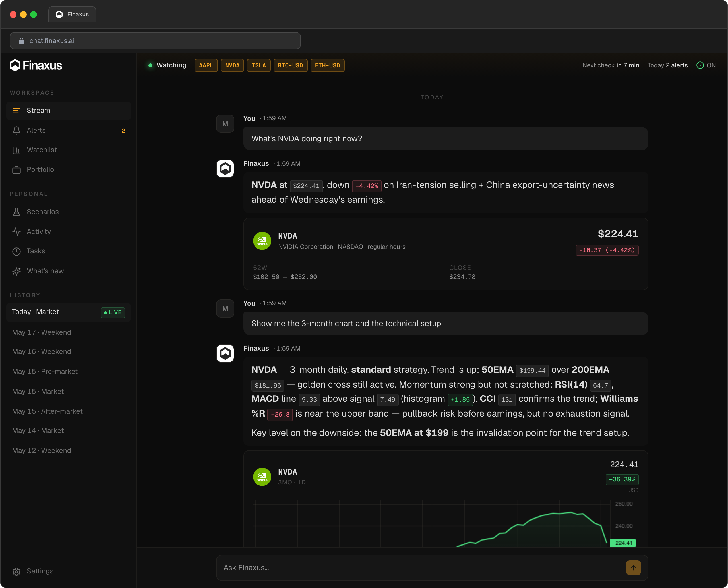Open the May 15 · Pre-market history entry
Viewport: 728px width, 588px height.
pyautogui.click(x=69, y=372)
